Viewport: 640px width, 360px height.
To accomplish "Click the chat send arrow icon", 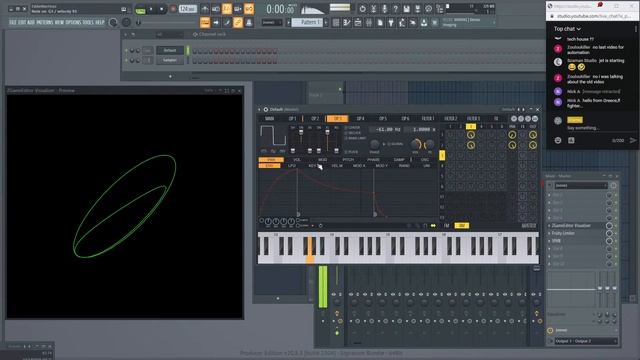I will (x=633, y=140).
